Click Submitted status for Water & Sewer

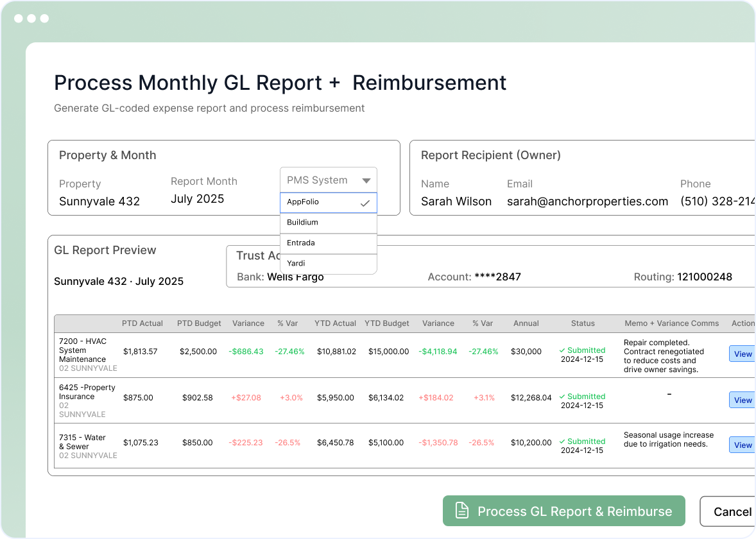click(x=582, y=441)
